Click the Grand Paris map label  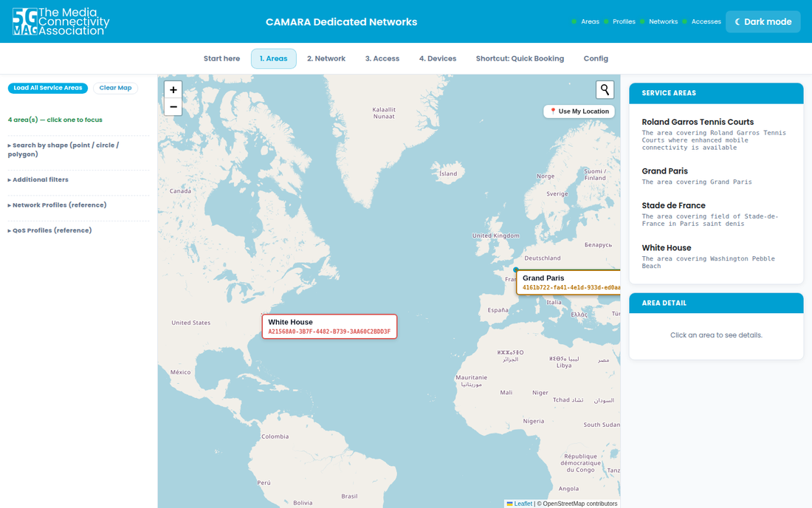pyautogui.click(x=568, y=282)
